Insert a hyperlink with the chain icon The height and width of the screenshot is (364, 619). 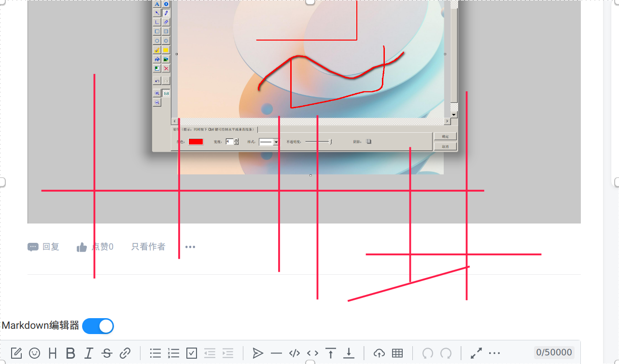(125, 353)
